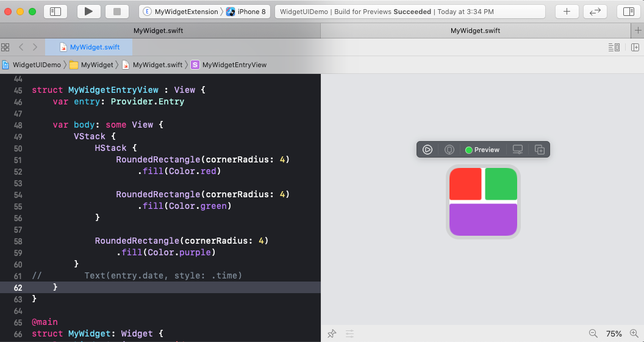This screenshot has height=342, width=644.
Task: Click line number 62 in the gutter
Action: pos(18,287)
